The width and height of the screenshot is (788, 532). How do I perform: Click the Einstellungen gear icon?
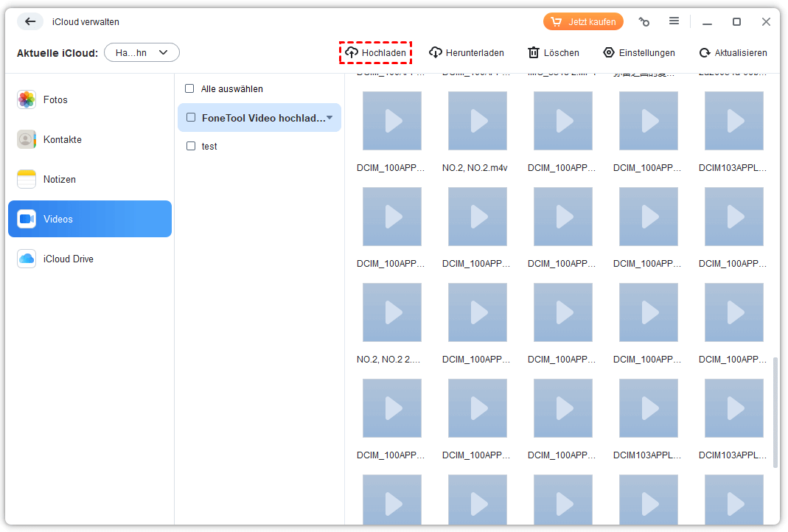pos(608,53)
